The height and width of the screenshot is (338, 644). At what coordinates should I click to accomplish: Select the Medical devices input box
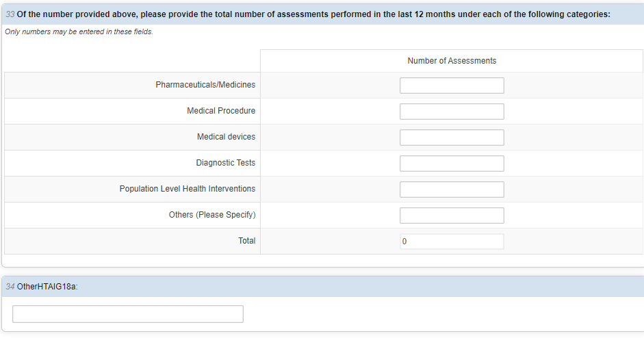tap(452, 138)
